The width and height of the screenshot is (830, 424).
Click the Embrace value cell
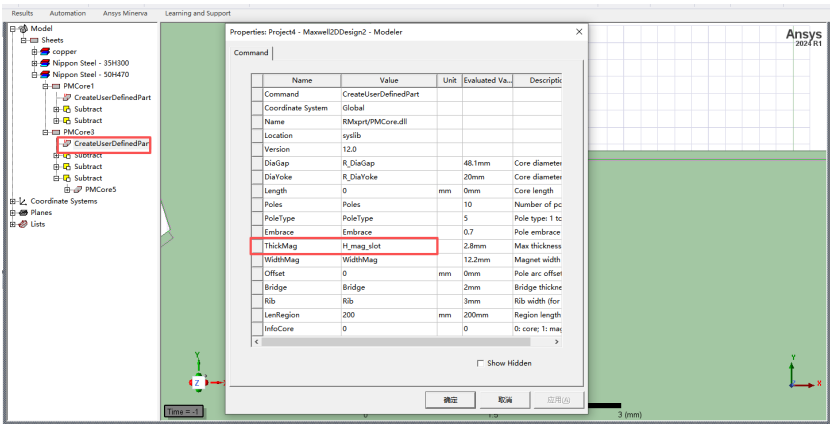point(389,232)
